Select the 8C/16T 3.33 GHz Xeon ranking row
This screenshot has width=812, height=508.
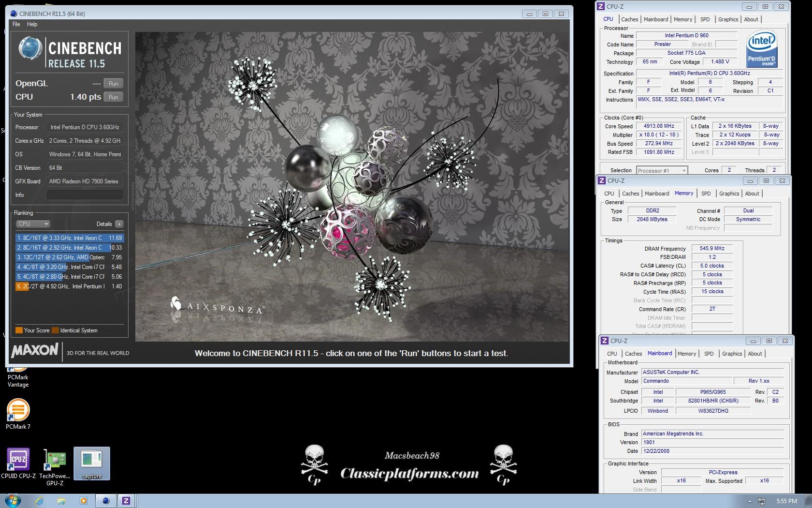(x=70, y=238)
